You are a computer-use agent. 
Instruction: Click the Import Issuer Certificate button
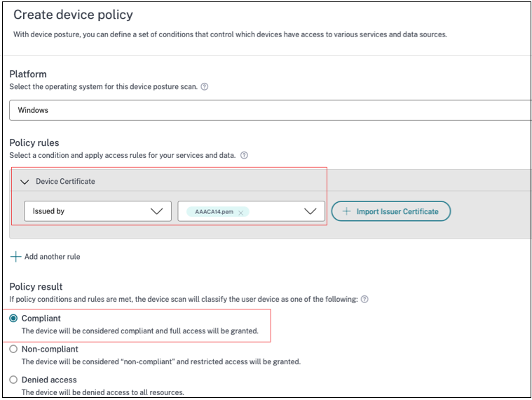pos(390,211)
